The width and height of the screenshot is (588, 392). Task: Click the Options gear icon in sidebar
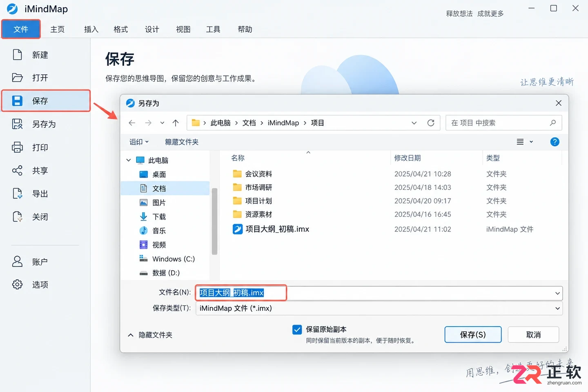click(x=17, y=284)
